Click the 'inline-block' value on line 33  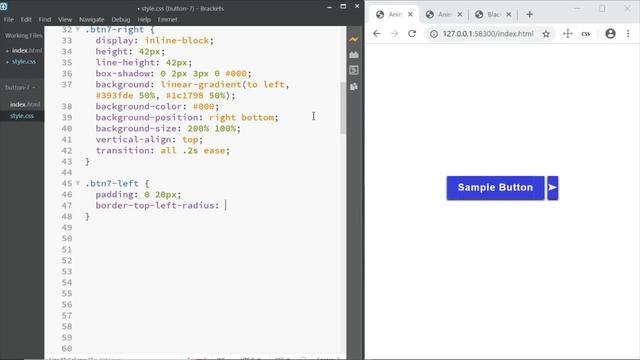click(177, 40)
